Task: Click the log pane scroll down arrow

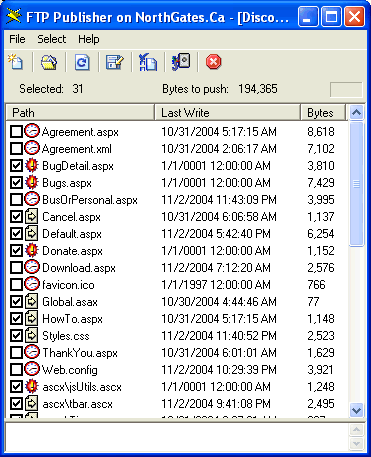Action: 356,444
